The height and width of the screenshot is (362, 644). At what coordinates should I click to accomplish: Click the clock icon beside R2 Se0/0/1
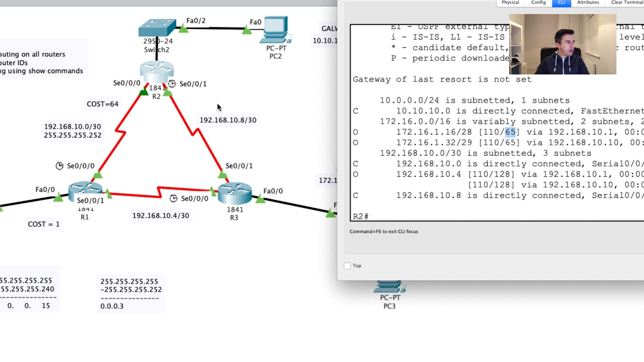(x=172, y=83)
